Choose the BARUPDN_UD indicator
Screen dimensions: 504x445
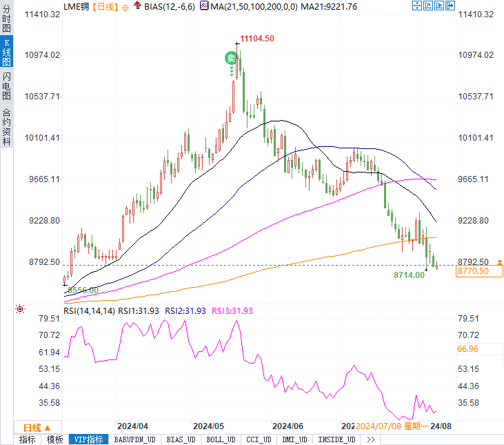pyautogui.click(x=134, y=439)
